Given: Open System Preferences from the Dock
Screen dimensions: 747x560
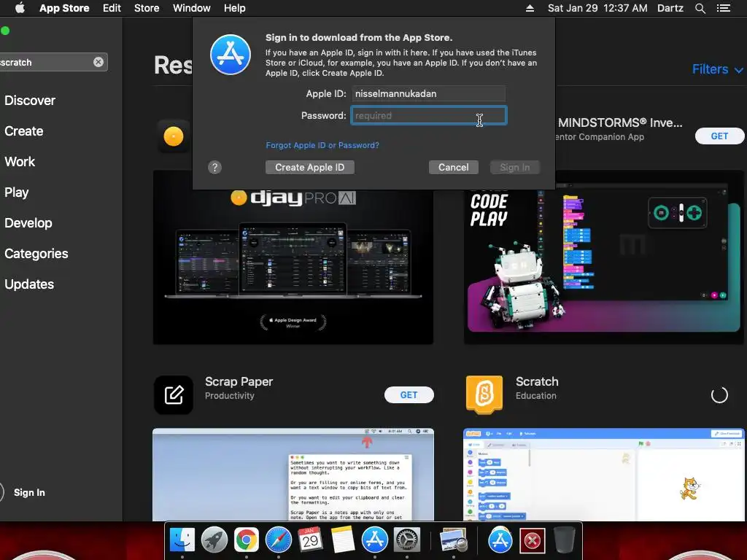Looking at the screenshot, I should [407, 540].
